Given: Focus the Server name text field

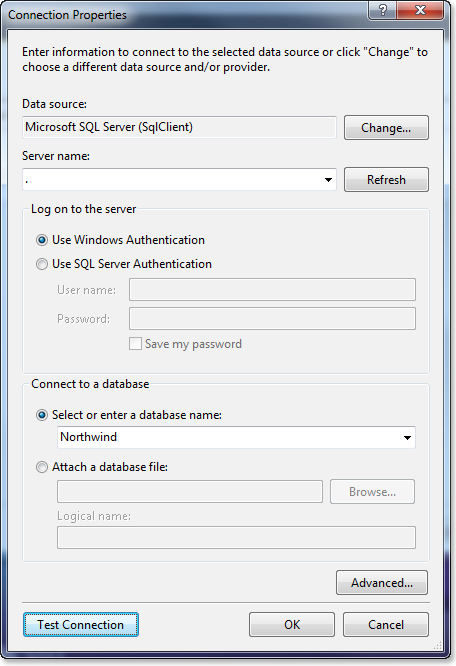Looking at the screenshot, I should point(172,180).
